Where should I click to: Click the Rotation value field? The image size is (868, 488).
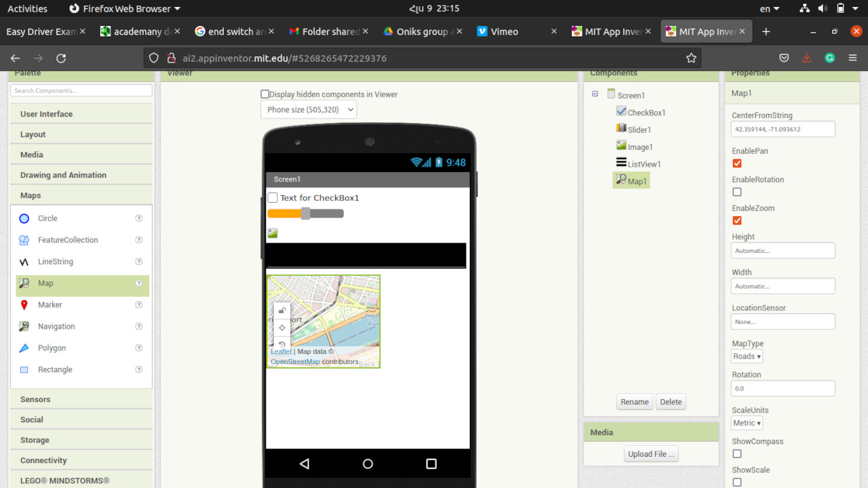click(783, 388)
